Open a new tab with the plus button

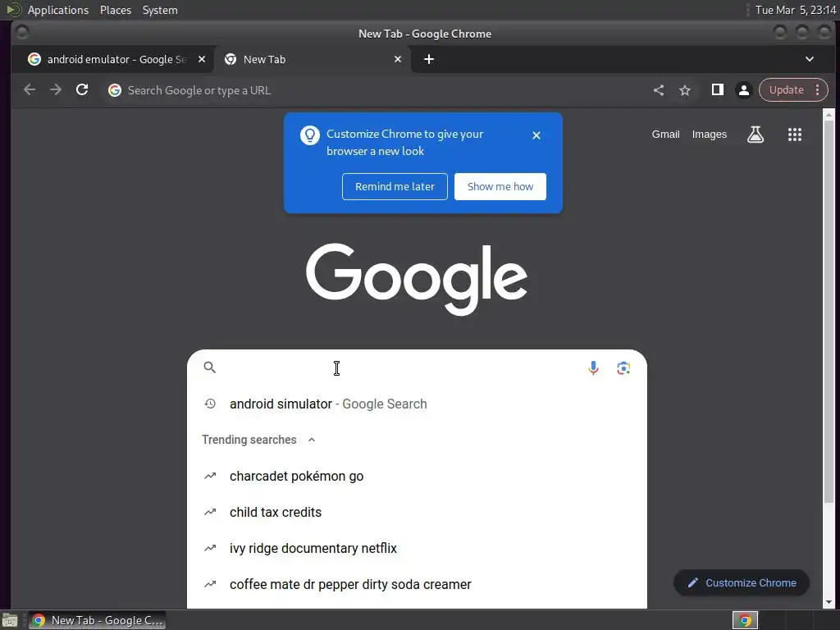[x=428, y=59]
